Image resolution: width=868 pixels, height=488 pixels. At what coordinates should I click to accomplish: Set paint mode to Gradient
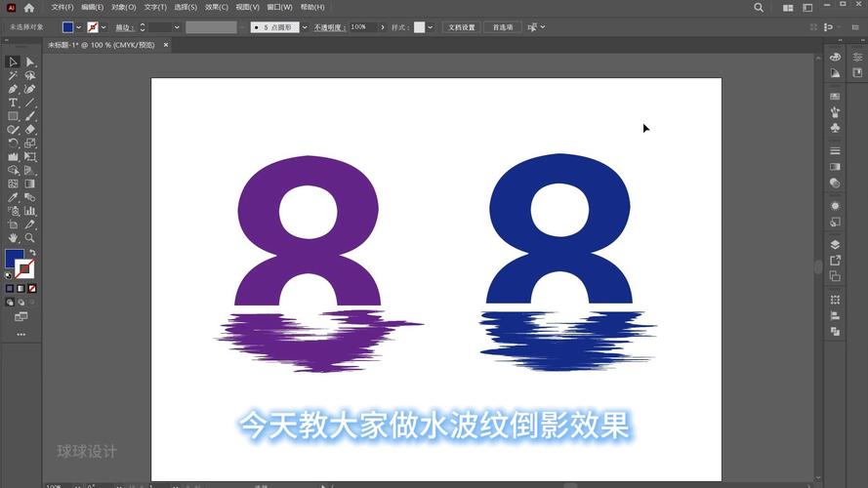point(21,288)
